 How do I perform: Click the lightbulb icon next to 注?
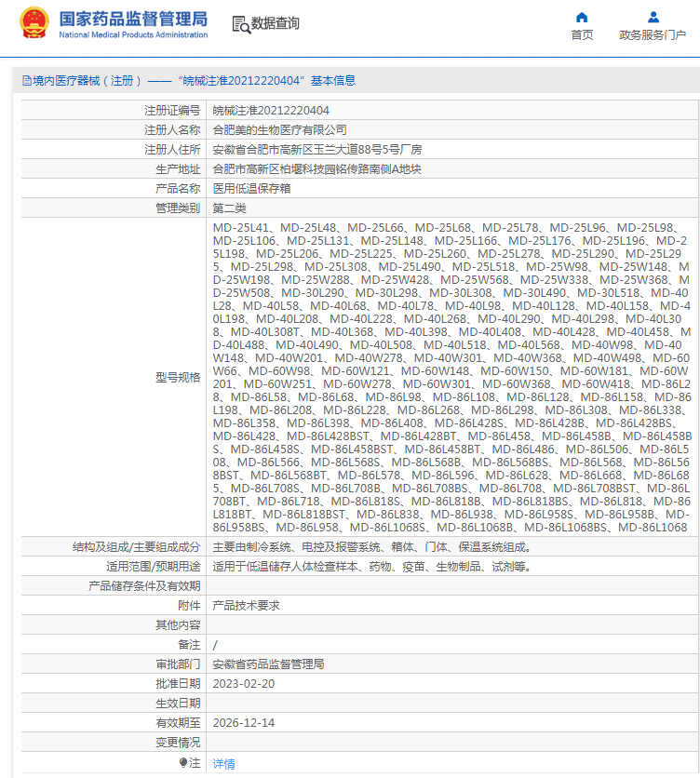(x=183, y=762)
